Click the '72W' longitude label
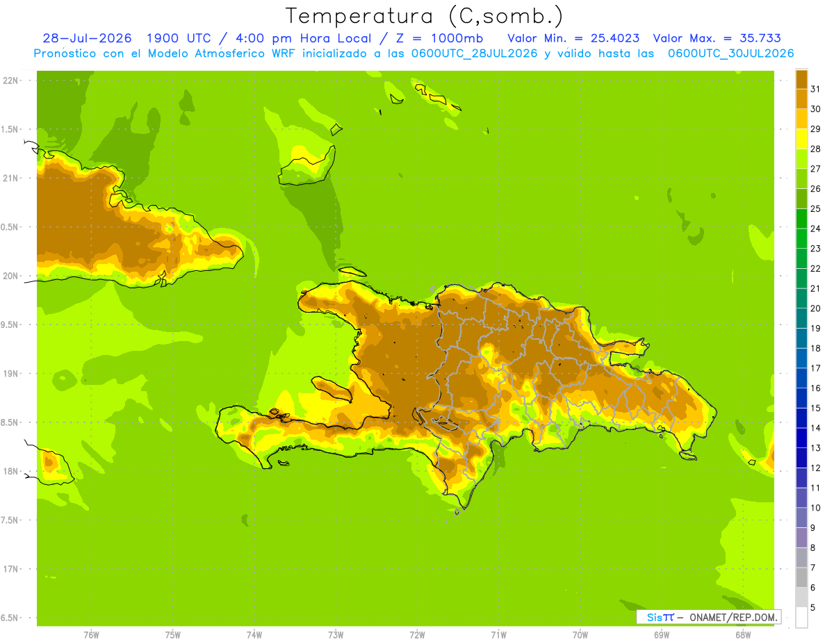834x644 pixels. click(x=417, y=635)
